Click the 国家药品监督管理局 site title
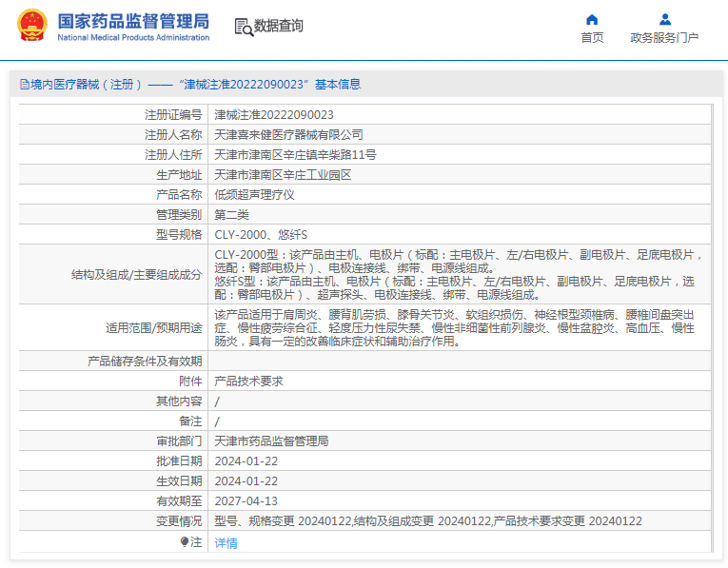The width and height of the screenshot is (728, 568). pyautogui.click(x=133, y=21)
